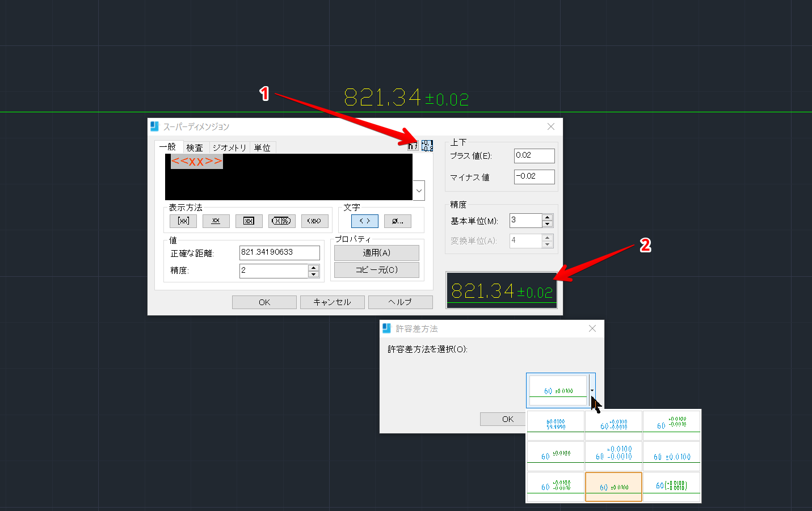Choose the highlighted 60 ±0.0100 symmetric style

[x=614, y=487]
